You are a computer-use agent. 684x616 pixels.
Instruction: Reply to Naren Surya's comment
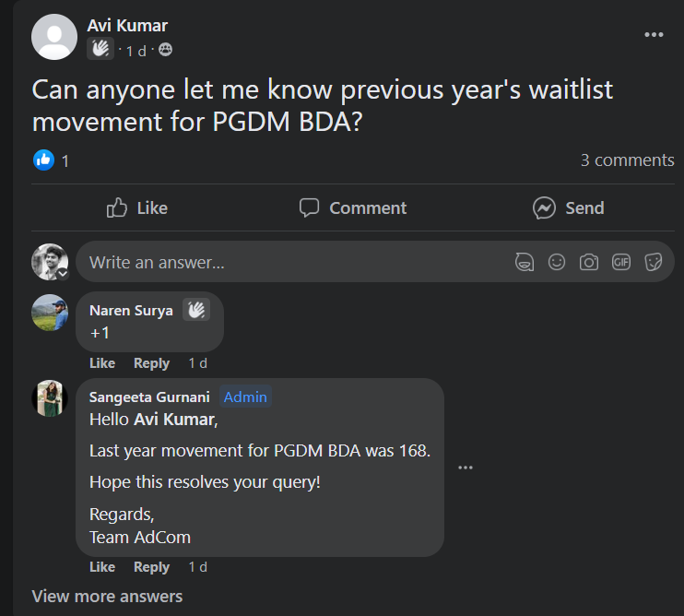151,363
